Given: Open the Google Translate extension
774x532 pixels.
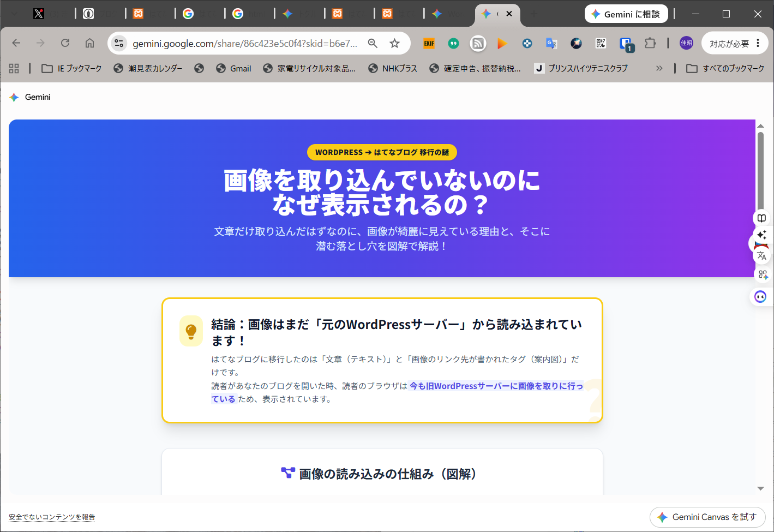Looking at the screenshot, I should (551, 43).
